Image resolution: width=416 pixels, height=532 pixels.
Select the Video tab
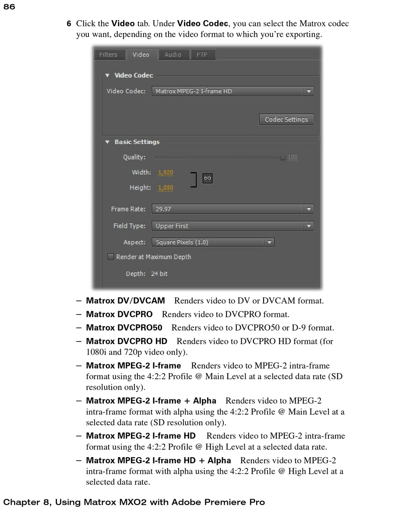[141, 55]
